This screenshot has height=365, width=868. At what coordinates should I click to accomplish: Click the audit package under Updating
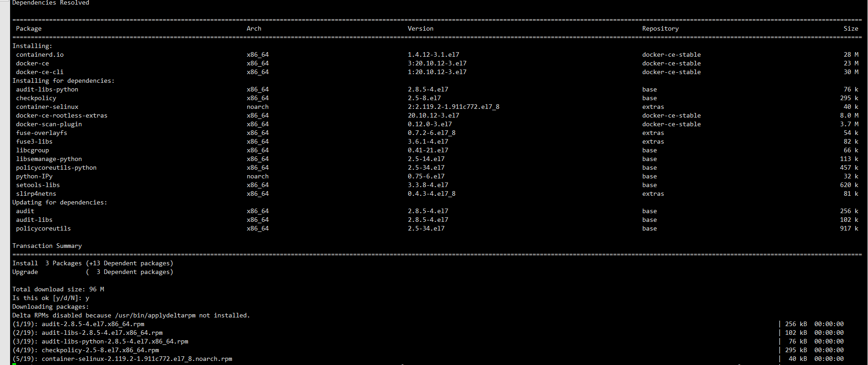click(x=25, y=211)
